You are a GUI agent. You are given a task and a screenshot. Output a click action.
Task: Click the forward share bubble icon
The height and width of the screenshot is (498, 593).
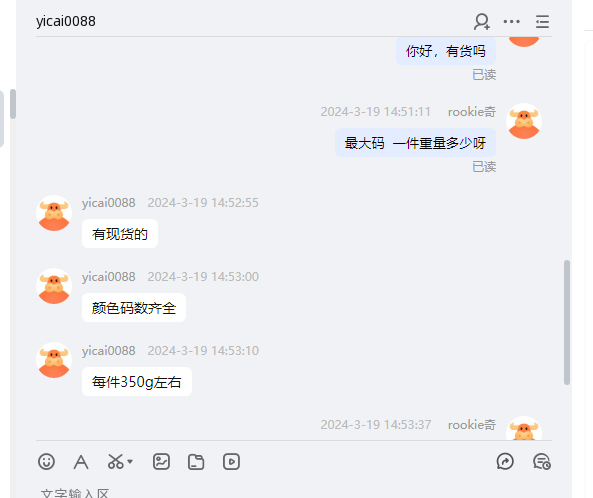pos(505,462)
